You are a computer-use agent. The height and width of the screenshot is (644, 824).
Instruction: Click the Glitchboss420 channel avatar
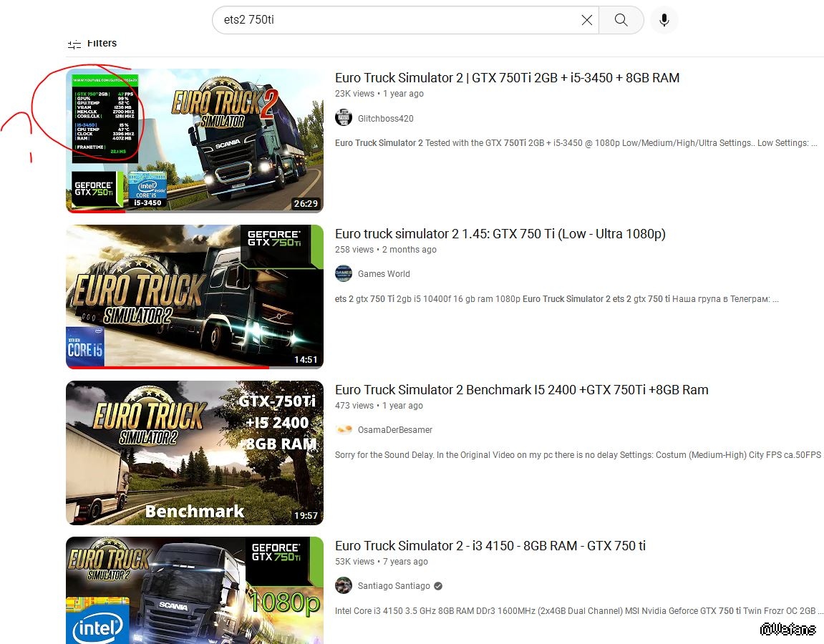pos(344,117)
